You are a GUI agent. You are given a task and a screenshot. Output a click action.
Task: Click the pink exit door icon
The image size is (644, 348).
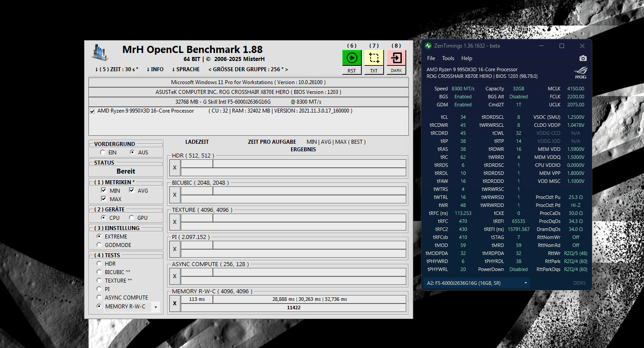396,58
